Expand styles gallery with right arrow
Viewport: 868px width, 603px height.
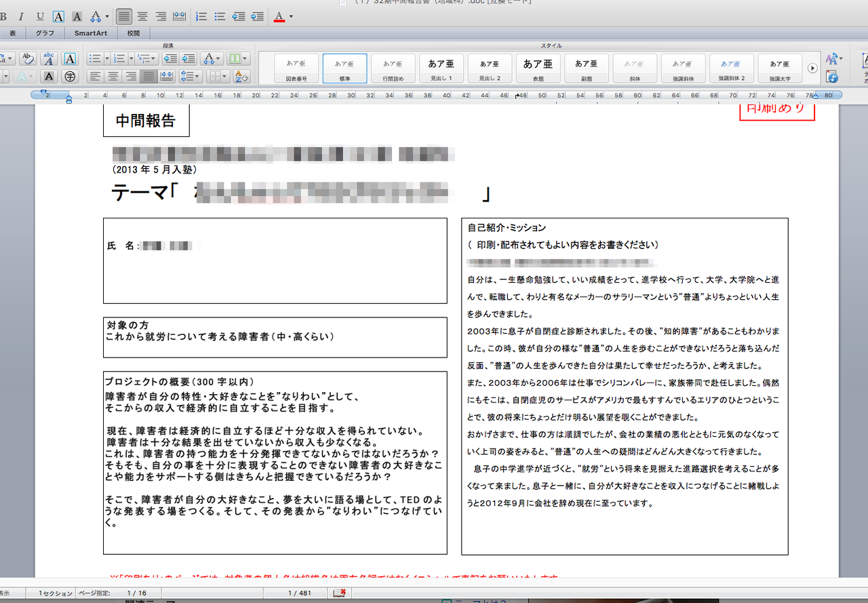pyautogui.click(x=813, y=69)
